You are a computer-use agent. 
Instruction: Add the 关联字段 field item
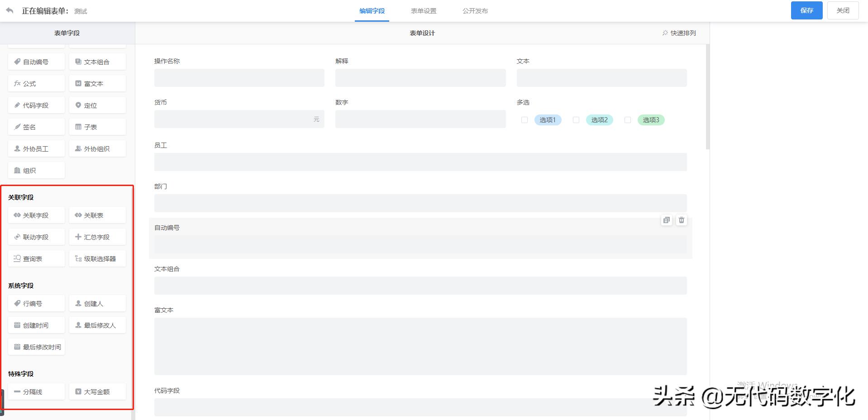pos(36,215)
